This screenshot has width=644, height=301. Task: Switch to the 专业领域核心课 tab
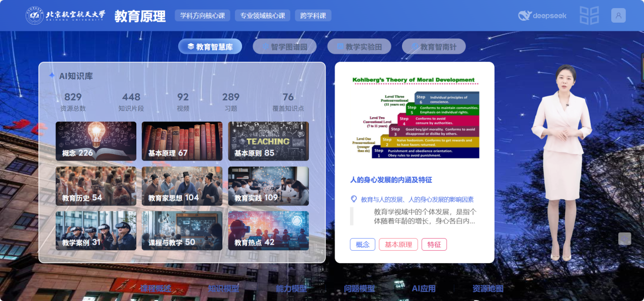tap(262, 15)
